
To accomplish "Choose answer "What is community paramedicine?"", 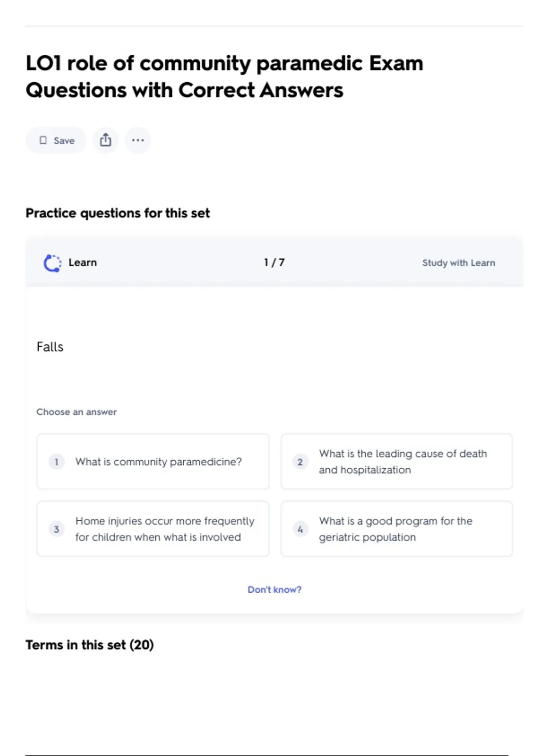I will [158, 462].
